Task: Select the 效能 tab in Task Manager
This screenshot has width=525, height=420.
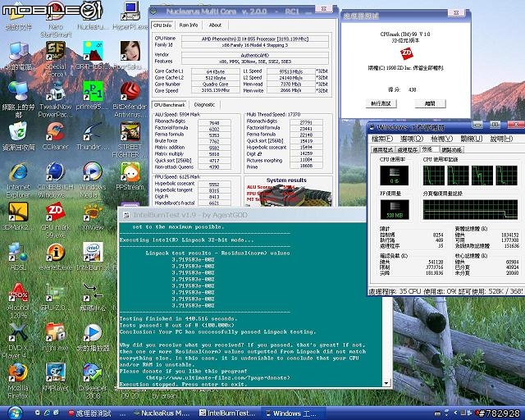Action: click(x=428, y=149)
